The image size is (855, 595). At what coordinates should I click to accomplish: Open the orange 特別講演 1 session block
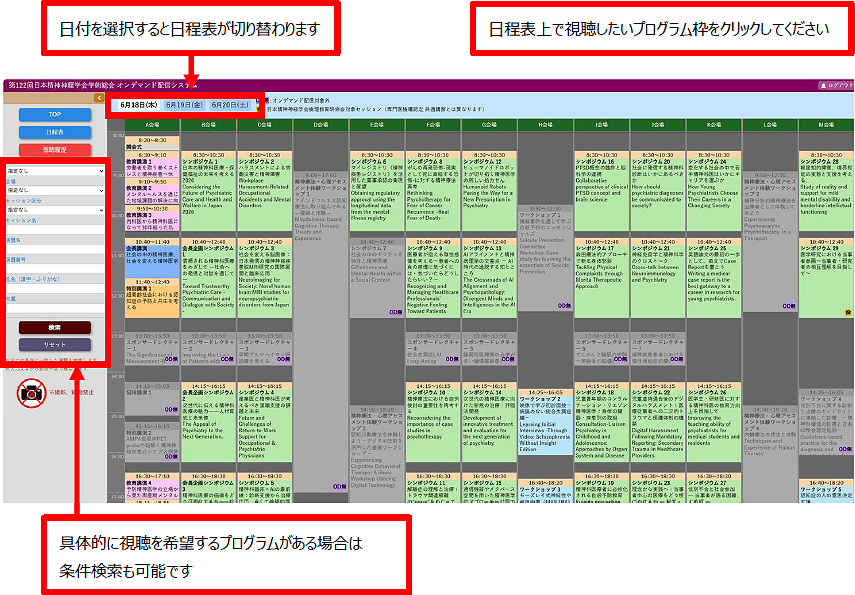pos(152,298)
